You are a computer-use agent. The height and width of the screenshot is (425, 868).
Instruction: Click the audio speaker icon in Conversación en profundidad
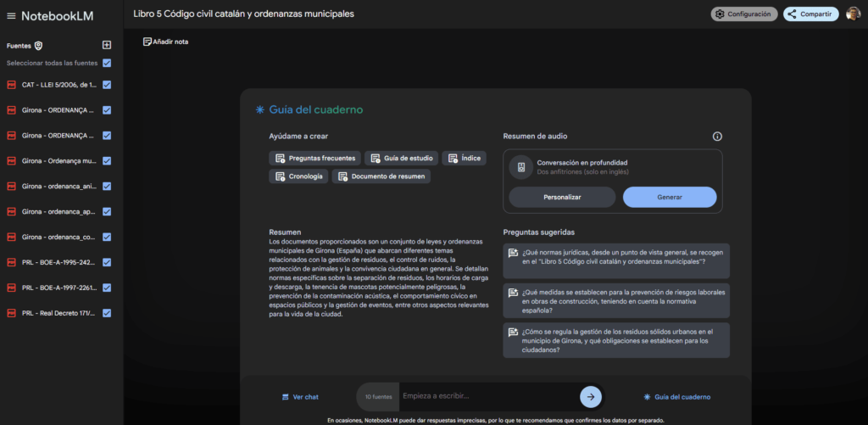[521, 167]
